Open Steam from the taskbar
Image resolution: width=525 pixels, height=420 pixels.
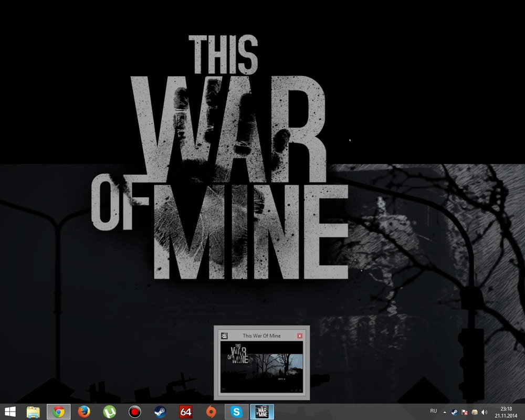click(160, 412)
